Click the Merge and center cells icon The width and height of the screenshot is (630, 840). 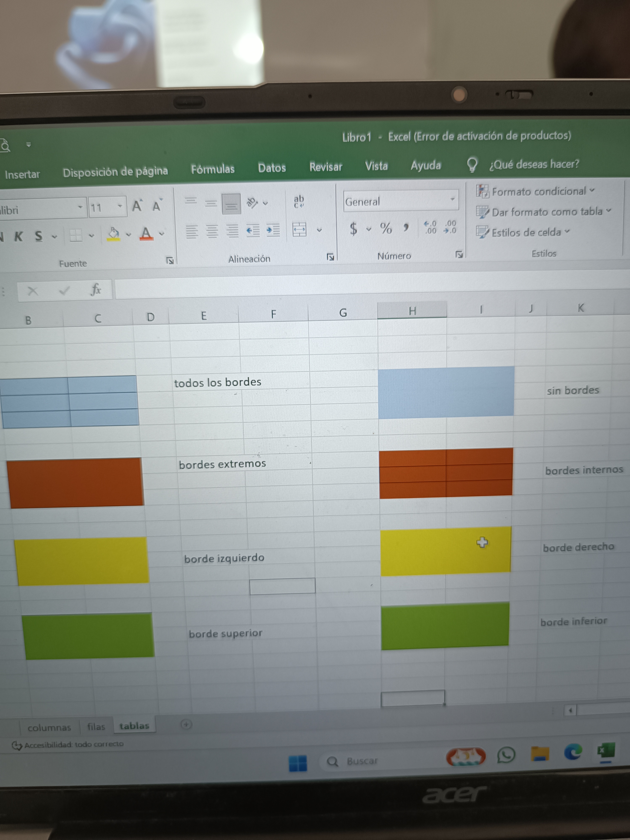[x=299, y=229]
